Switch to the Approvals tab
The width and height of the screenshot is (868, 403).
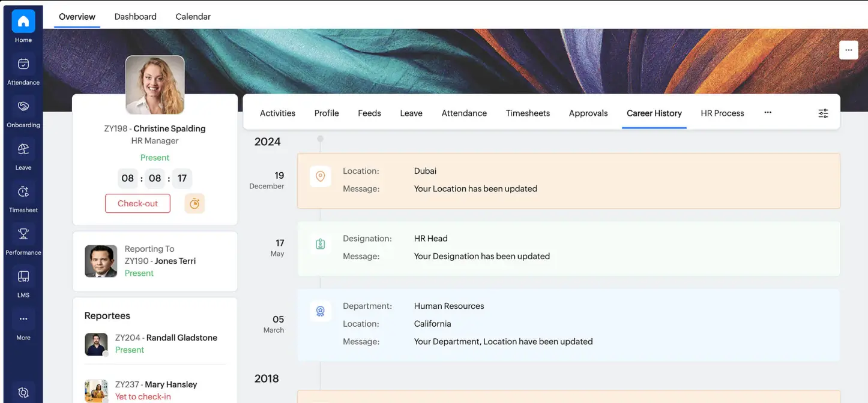click(588, 113)
